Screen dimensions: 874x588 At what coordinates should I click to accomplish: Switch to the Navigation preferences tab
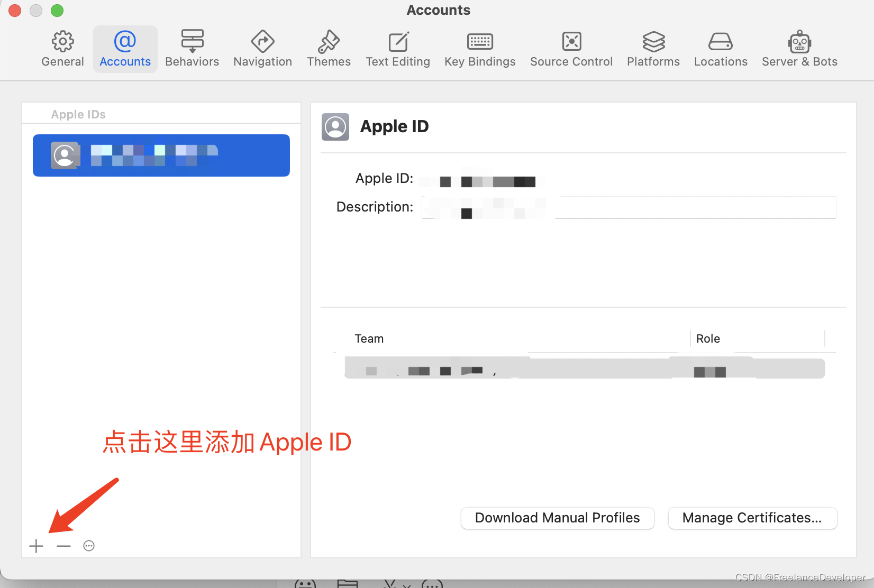coord(263,49)
